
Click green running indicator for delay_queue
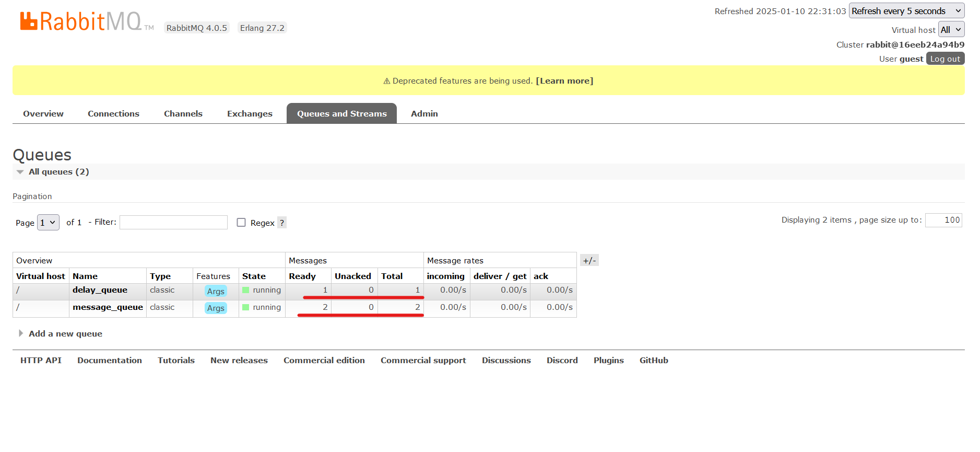[245, 290]
